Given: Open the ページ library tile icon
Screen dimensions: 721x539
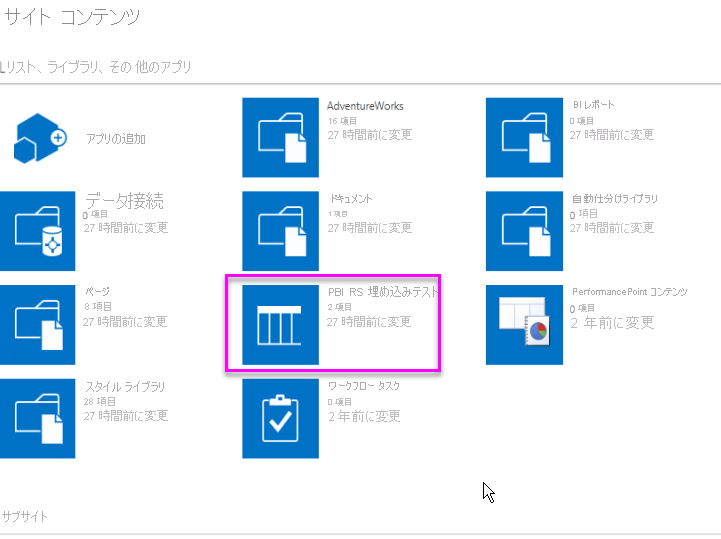Looking at the screenshot, I should click(x=37, y=325).
